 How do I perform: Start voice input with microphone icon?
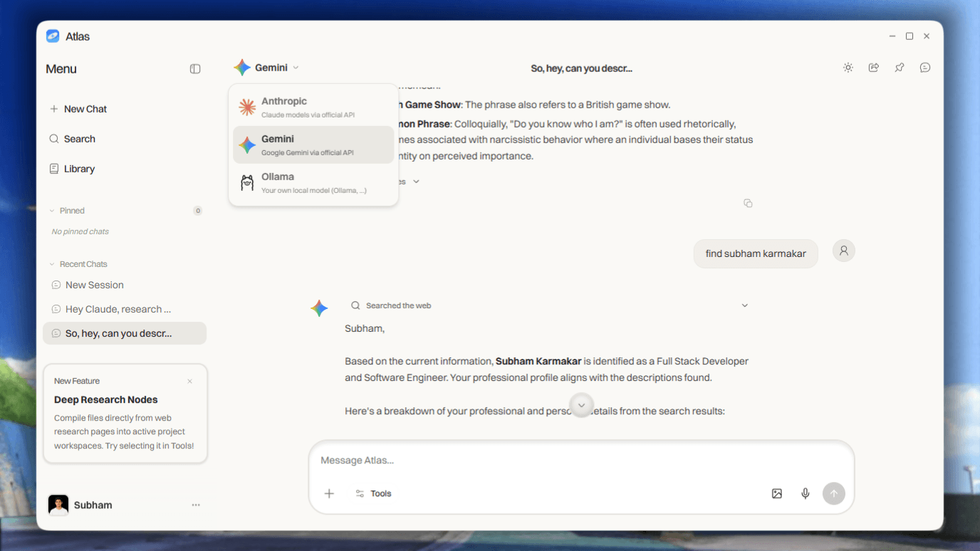pyautogui.click(x=805, y=493)
